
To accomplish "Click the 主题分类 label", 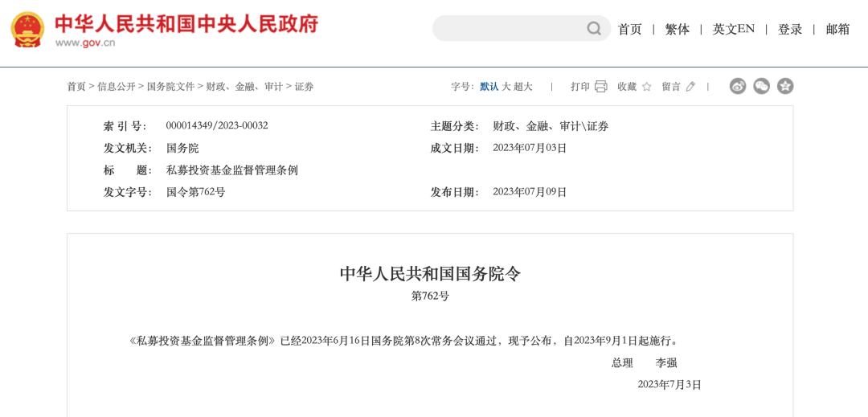I will click(x=455, y=126).
